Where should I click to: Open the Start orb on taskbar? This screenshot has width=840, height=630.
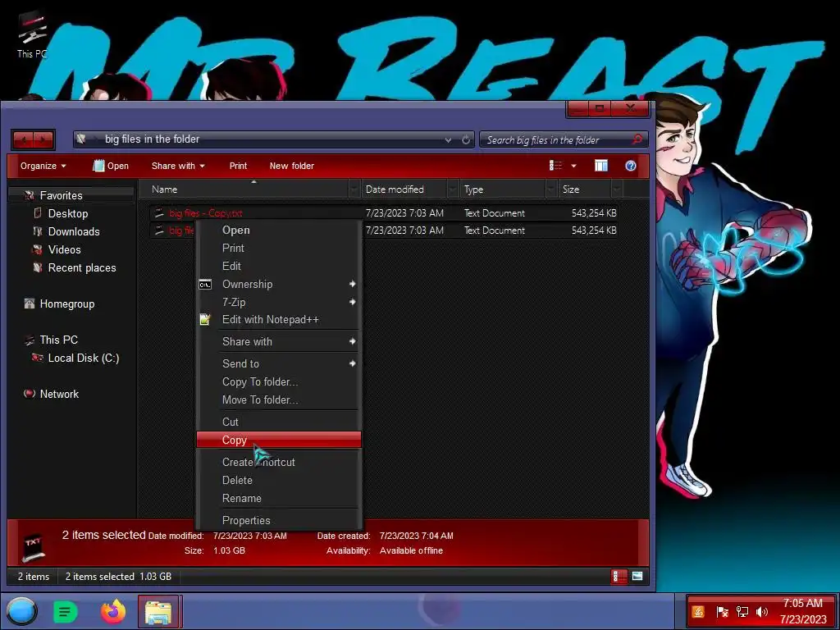22,611
